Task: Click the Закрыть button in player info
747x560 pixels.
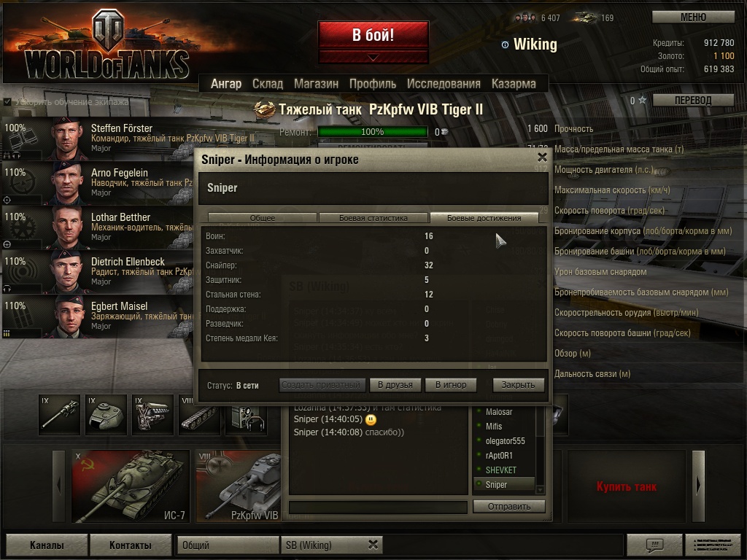Action: click(518, 385)
